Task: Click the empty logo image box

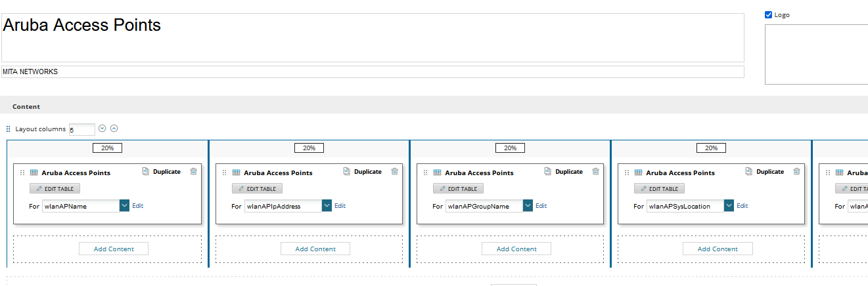Action: point(816,54)
